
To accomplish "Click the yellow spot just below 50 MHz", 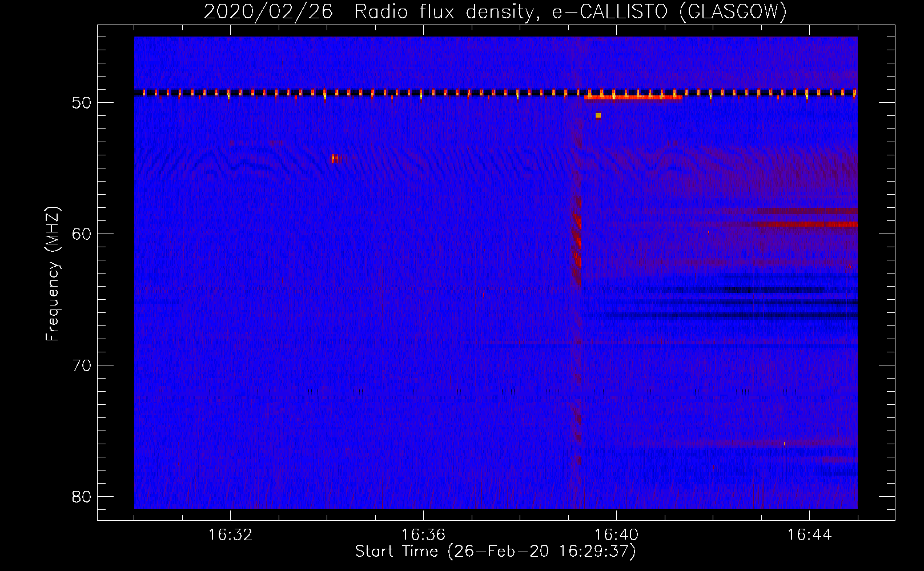I will point(598,115).
